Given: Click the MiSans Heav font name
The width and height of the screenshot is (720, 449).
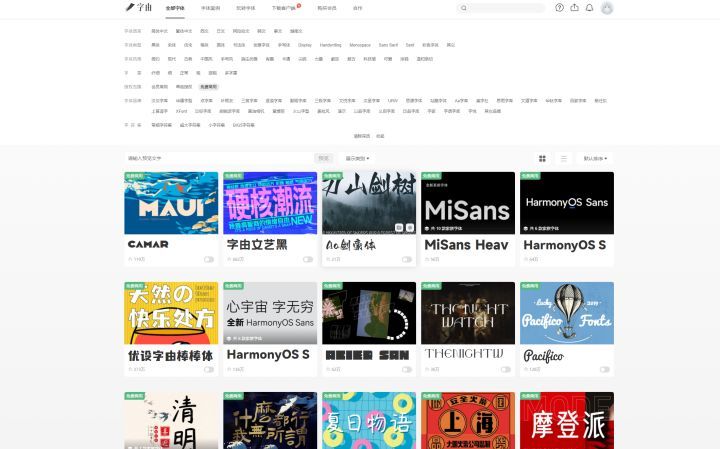Looking at the screenshot, I should 467,245.
